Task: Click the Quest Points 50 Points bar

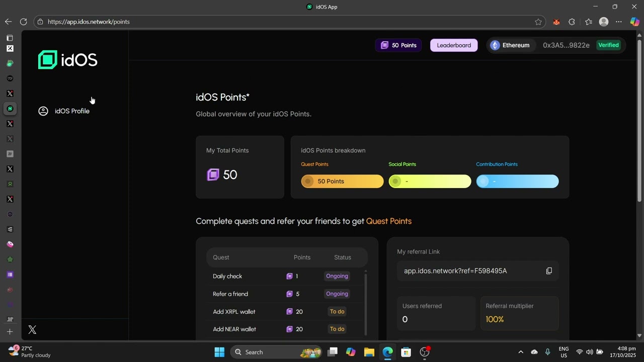Action: (342, 182)
